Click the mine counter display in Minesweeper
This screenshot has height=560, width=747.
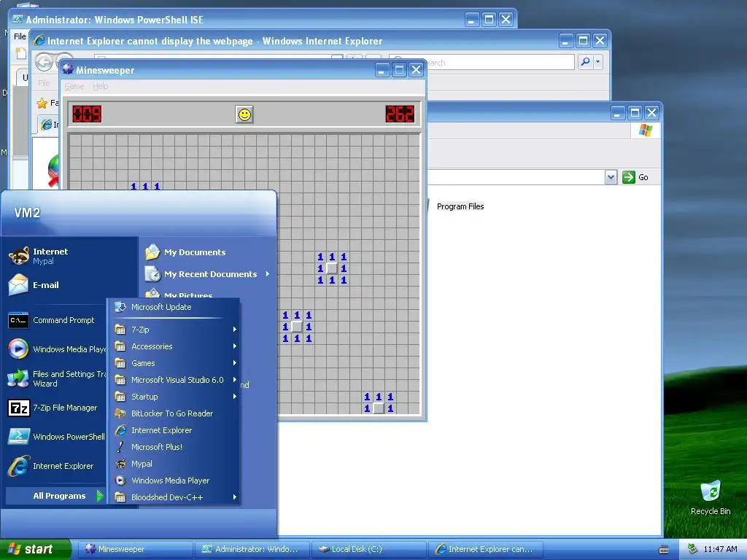coord(87,114)
